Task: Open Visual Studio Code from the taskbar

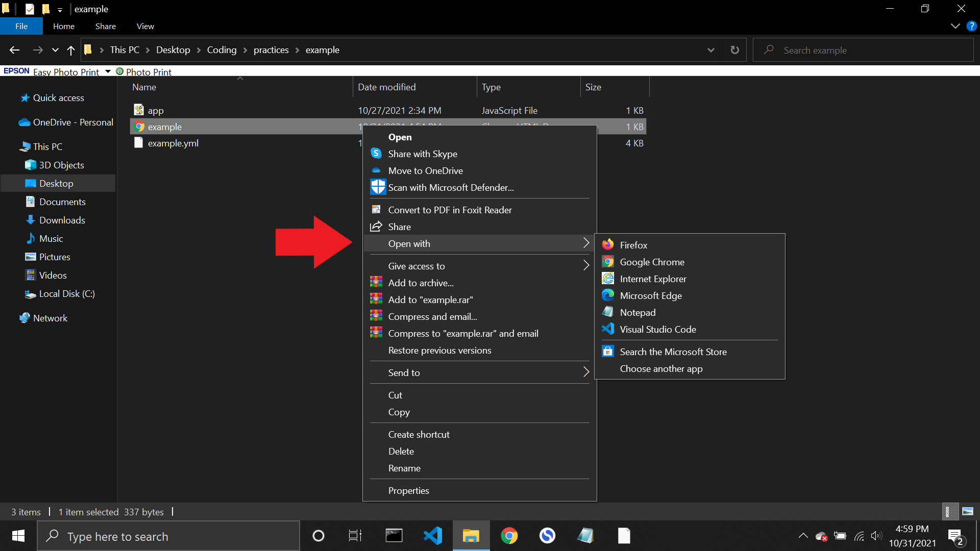Action: coord(432,536)
